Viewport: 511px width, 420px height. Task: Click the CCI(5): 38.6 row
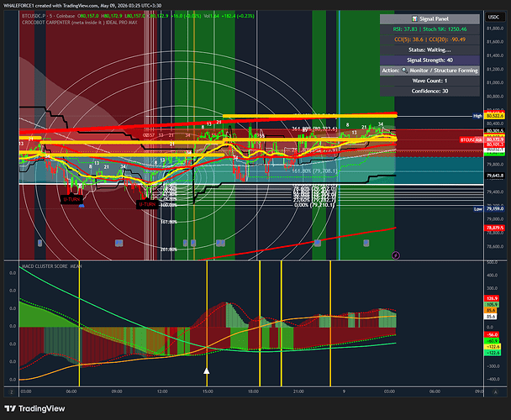tap(429, 39)
